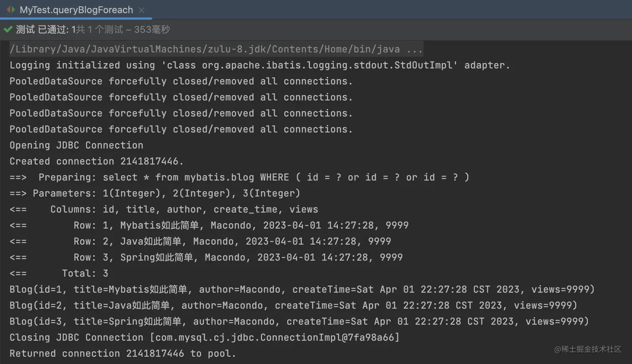Expand the folded java command ellipsis
The width and height of the screenshot is (632, 364).
[414, 49]
